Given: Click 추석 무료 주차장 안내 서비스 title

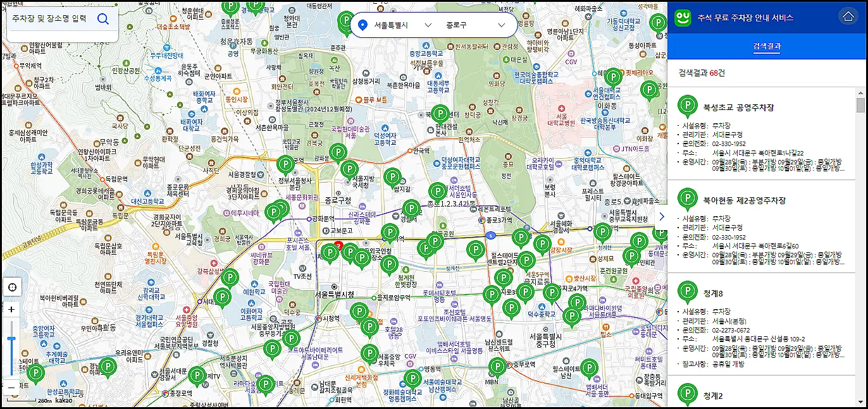Looking at the screenshot, I should (x=745, y=18).
